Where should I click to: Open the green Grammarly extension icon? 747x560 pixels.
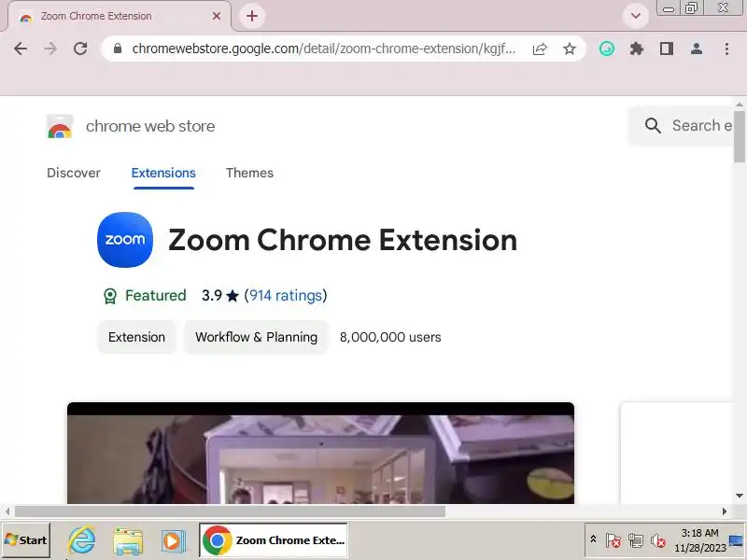coord(606,49)
